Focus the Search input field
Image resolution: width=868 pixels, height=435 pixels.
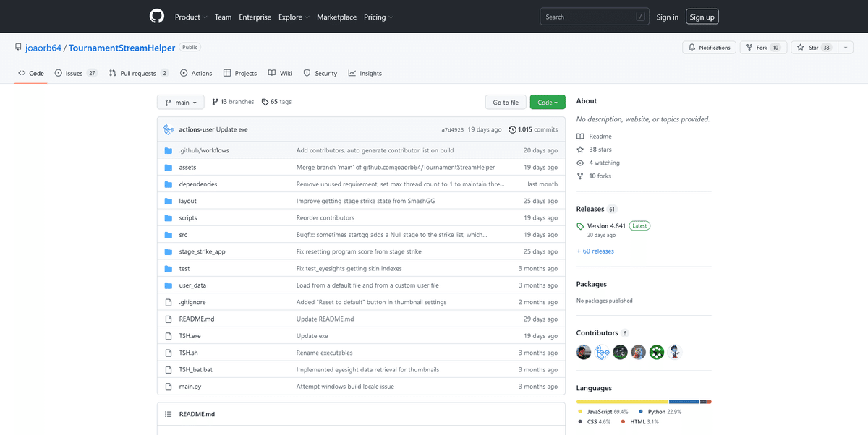(x=595, y=17)
